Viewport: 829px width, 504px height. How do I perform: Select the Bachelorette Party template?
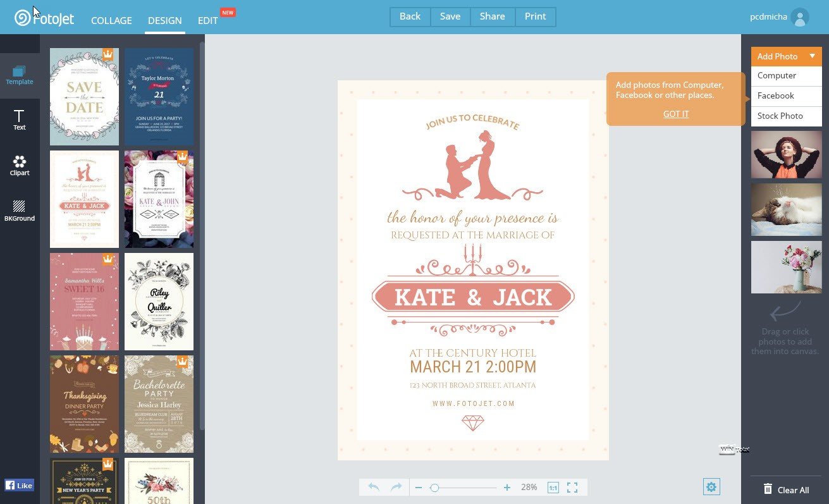point(159,404)
